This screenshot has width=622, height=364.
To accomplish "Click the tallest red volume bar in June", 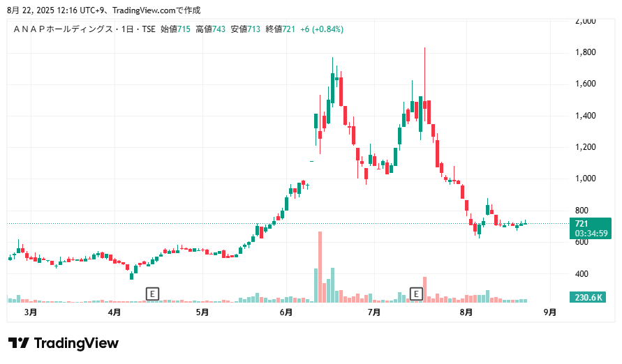I will 320,267.
